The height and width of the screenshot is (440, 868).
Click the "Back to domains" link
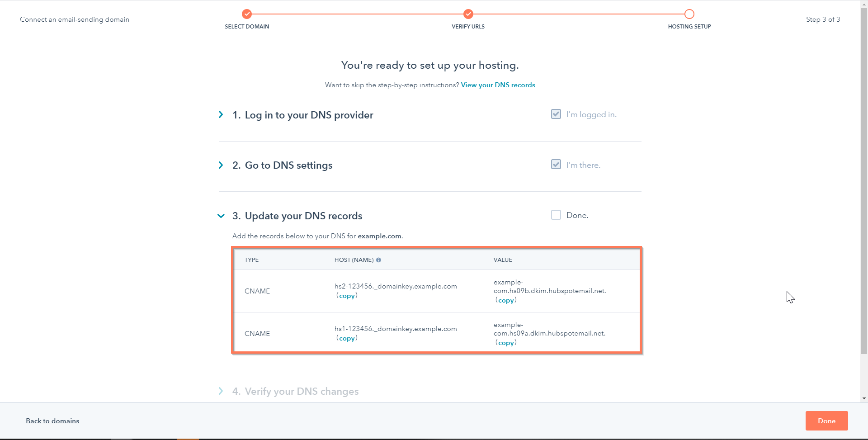click(x=52, y=421)
